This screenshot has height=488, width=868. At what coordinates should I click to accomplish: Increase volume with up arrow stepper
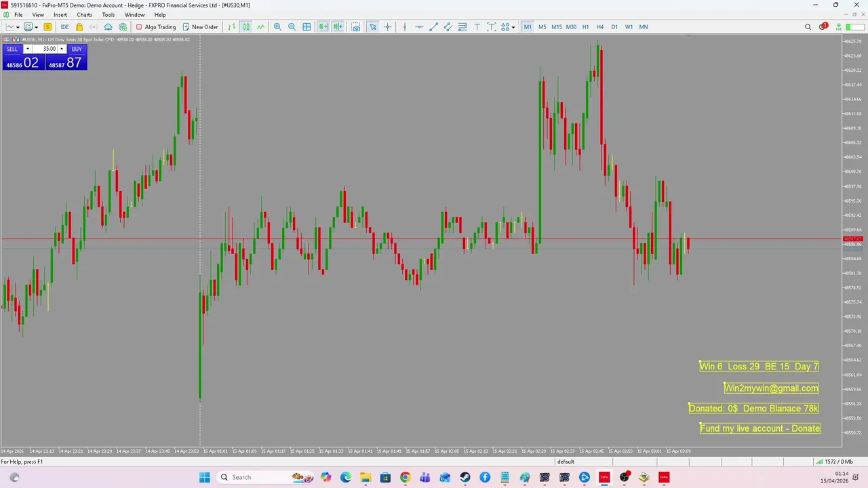coord(62,49)
